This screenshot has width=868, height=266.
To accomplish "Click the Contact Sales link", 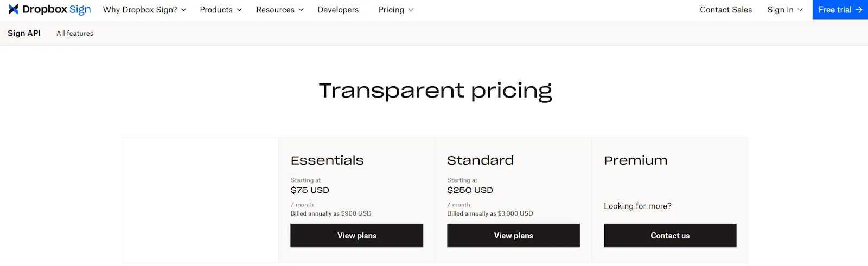I will tap(726, 10).
